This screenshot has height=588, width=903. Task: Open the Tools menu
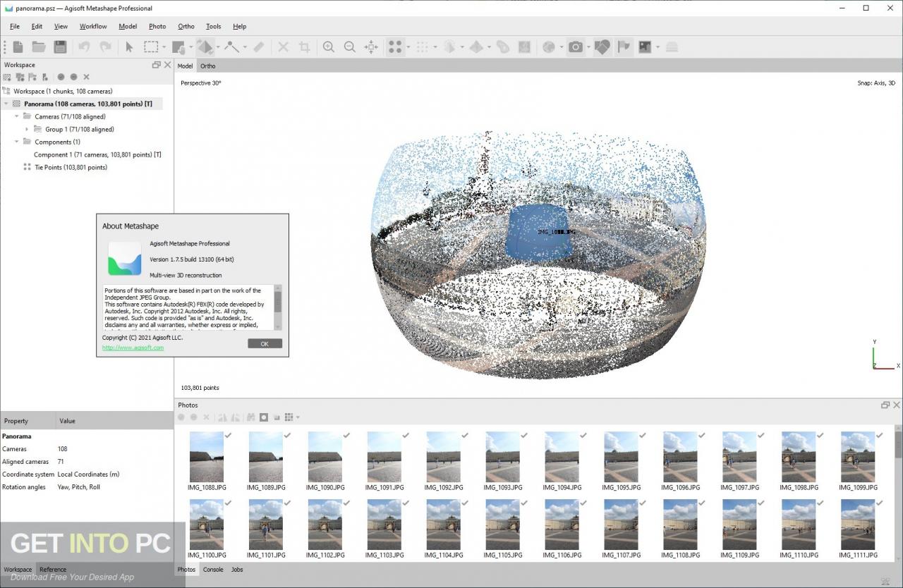(x=213, y=26)
